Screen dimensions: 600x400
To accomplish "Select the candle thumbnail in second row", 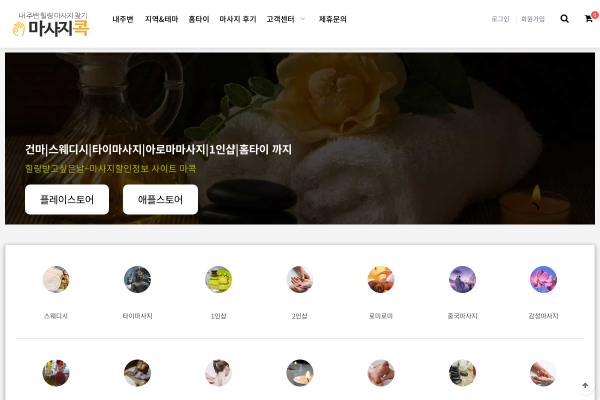I will (300, 373).
